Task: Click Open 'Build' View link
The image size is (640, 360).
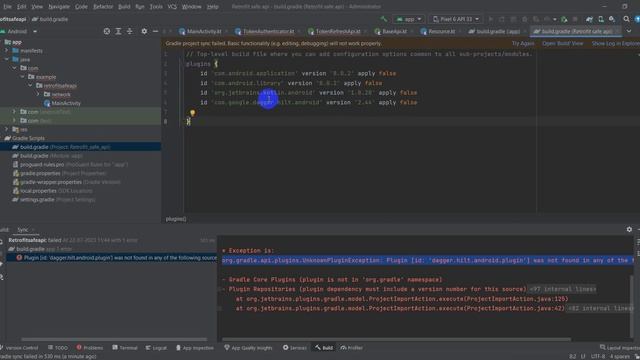Action: [x=562, y=43]
